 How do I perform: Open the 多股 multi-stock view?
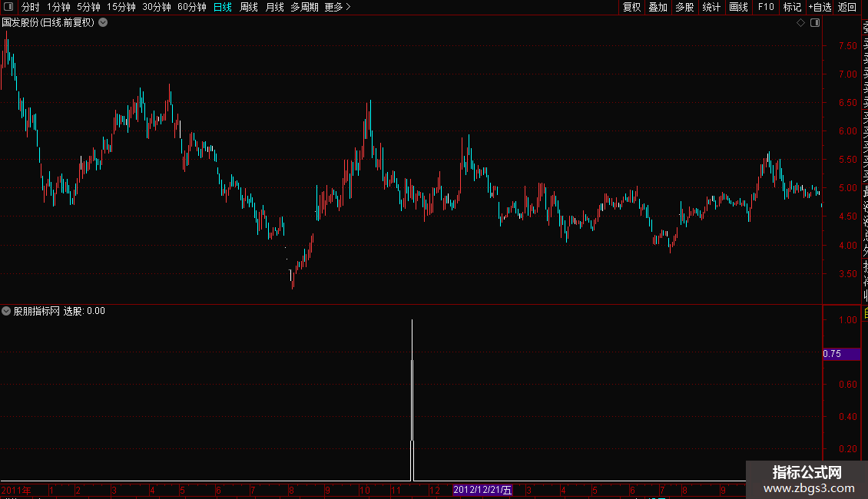click(x=684, y=7)
